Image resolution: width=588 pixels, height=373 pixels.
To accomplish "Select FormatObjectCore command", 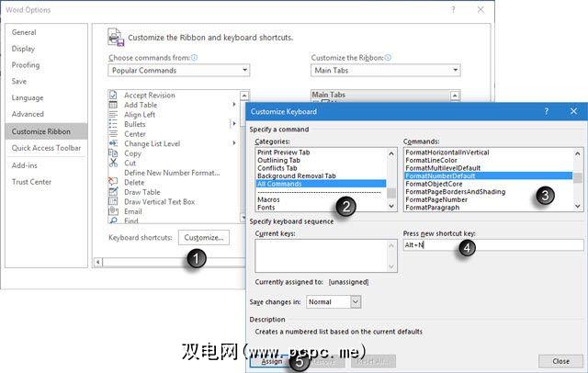I will [434, 184].
